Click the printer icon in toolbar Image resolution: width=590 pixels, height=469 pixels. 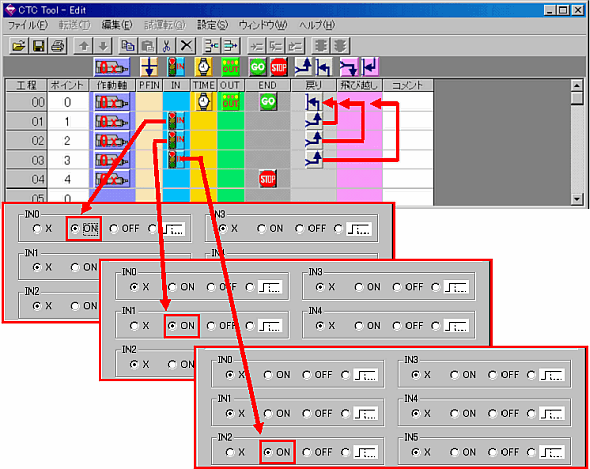point(58,46)
